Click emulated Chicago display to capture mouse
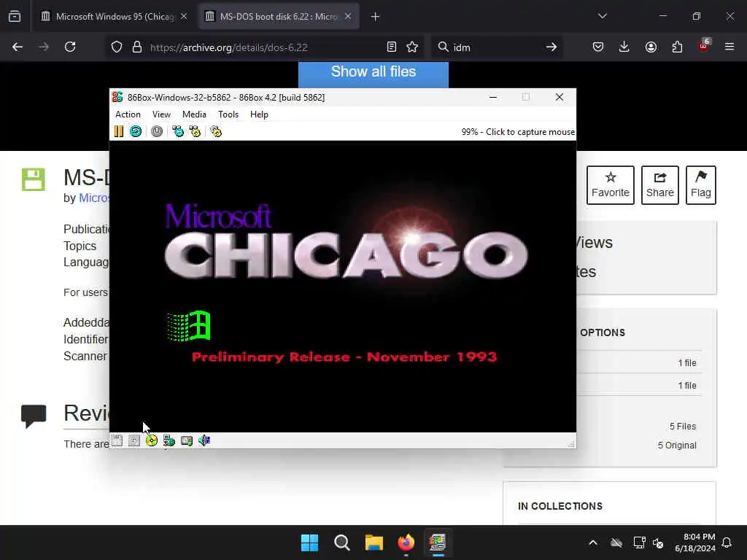747x560 pixels. [343, 286]
